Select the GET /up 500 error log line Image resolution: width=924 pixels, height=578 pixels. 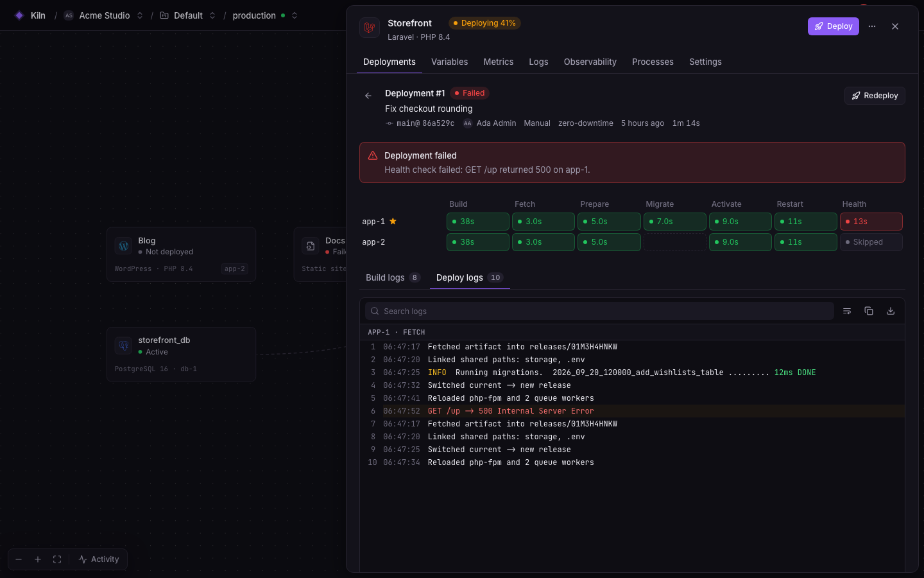tap(632, 411)
